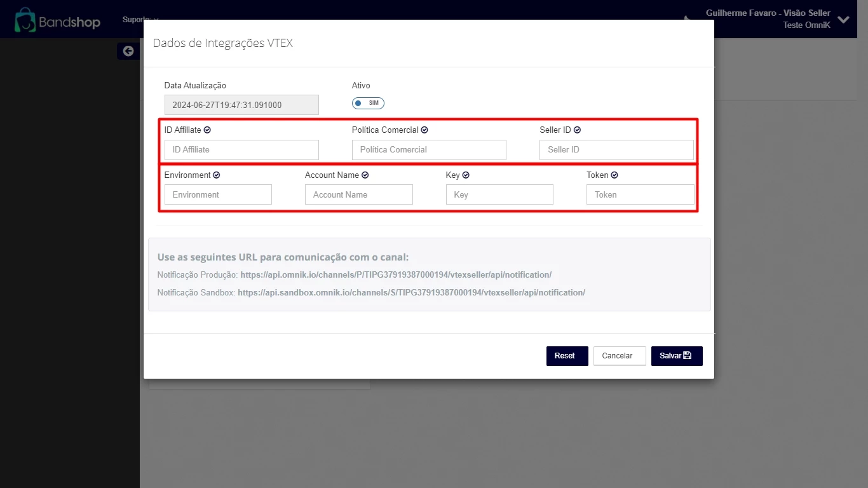
Task: Click the check icon beside Seller ID
Action: pos(577,130)
